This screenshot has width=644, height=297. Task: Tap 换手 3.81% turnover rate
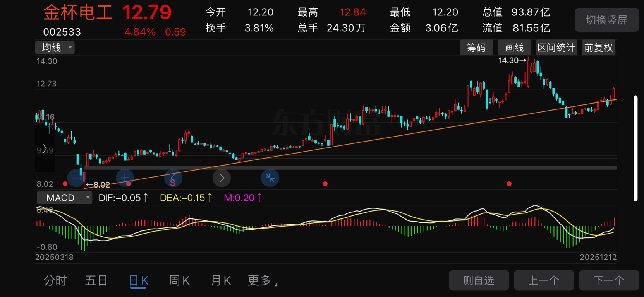239,28
